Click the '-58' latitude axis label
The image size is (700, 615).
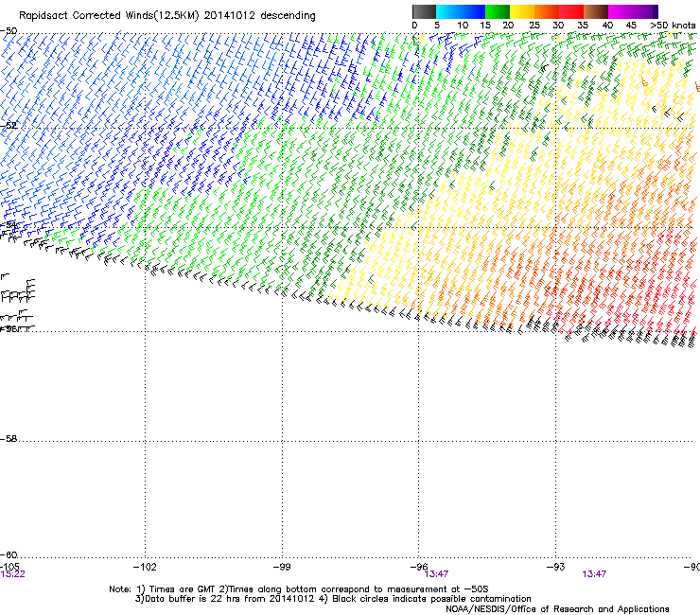(x=9, y=439)
